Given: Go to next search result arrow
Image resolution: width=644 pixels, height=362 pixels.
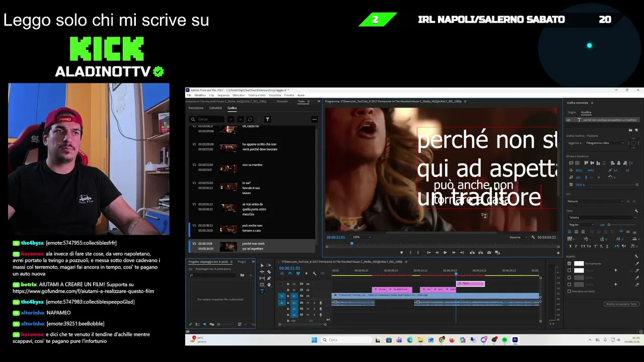Looking at the screenshot, I should (x=240, y=119).
